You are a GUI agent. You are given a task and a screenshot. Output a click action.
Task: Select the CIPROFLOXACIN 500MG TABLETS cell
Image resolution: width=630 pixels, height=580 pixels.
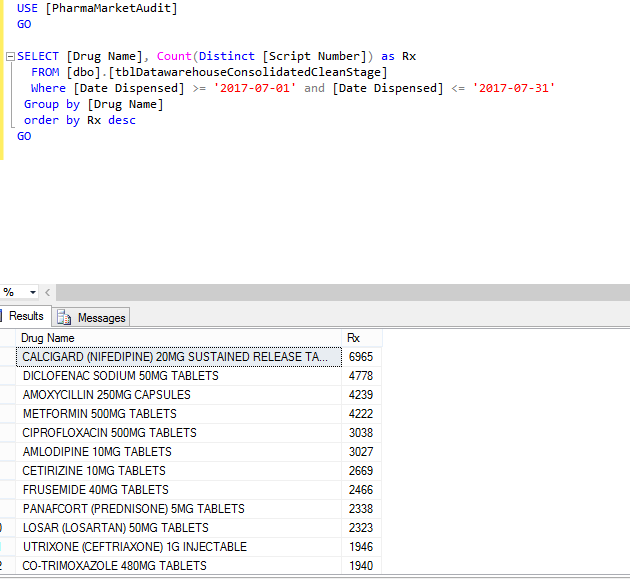[x=109, y=433]
